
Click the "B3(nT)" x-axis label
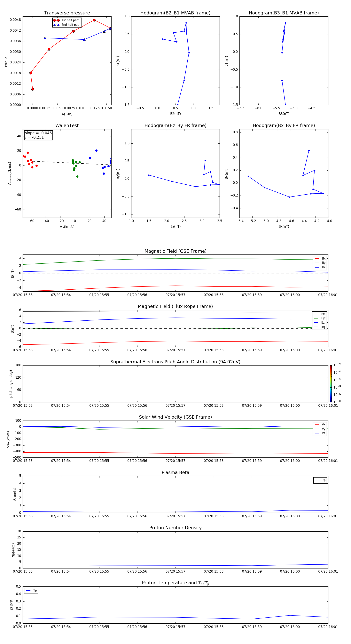click(x=284, y=114)
